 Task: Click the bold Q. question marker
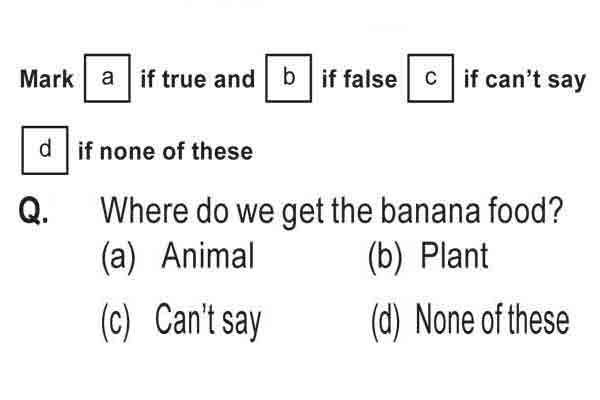(x=34, y=211)
